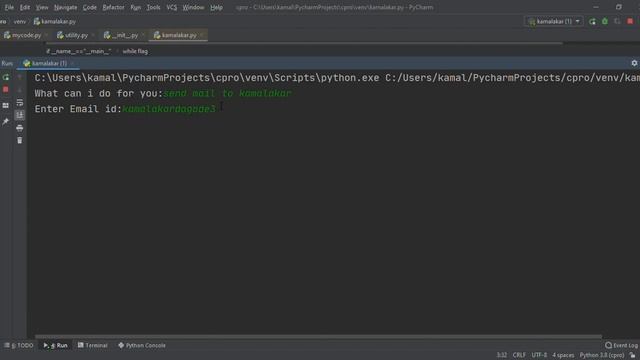The image size is (640, 360).
Task: Open the Navigate menu
Action: [65, 7]
